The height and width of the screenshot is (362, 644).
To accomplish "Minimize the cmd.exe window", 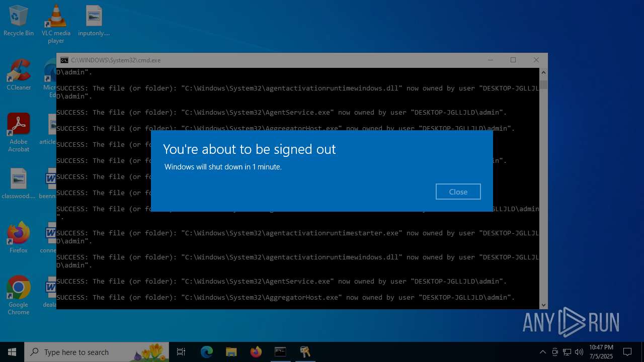I will point(491,60).
